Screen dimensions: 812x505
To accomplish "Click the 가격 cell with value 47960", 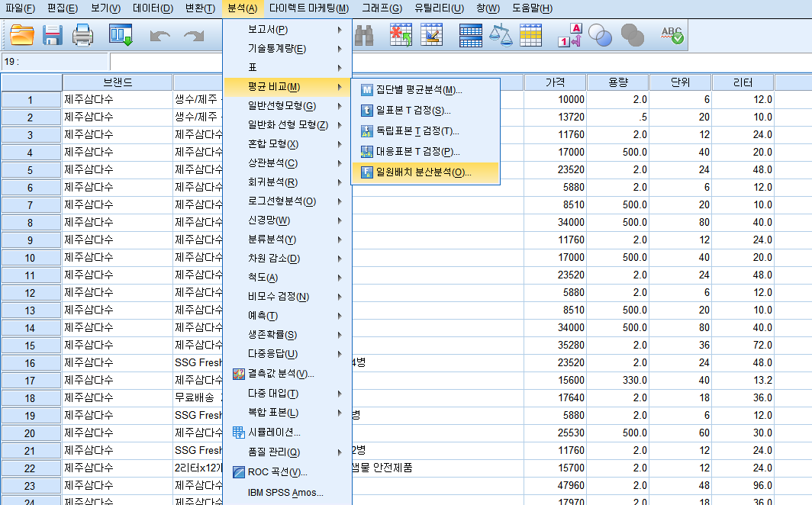I will tap(555, 485).
